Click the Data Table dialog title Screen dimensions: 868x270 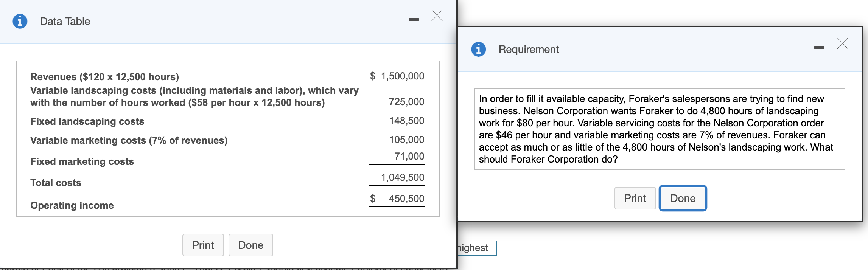65,21
